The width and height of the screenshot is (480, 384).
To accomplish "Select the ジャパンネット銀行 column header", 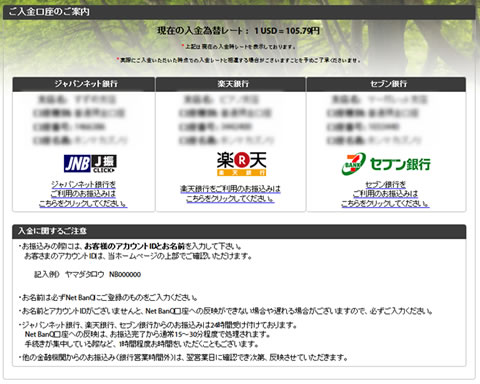I will [x=84, y=84].
